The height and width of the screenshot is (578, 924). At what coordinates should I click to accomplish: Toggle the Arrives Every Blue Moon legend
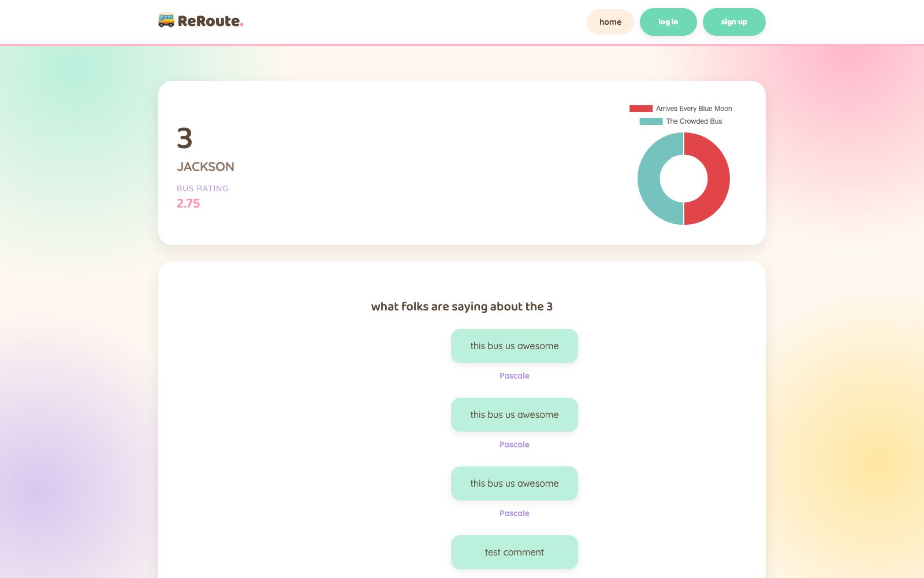coord(681,109)
